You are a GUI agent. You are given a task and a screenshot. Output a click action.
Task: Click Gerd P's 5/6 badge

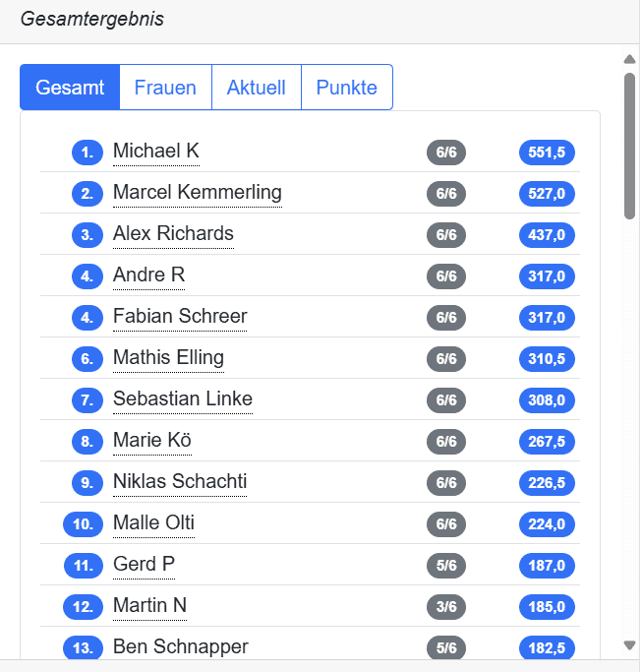pyautogui.click(x=446, y=566)
